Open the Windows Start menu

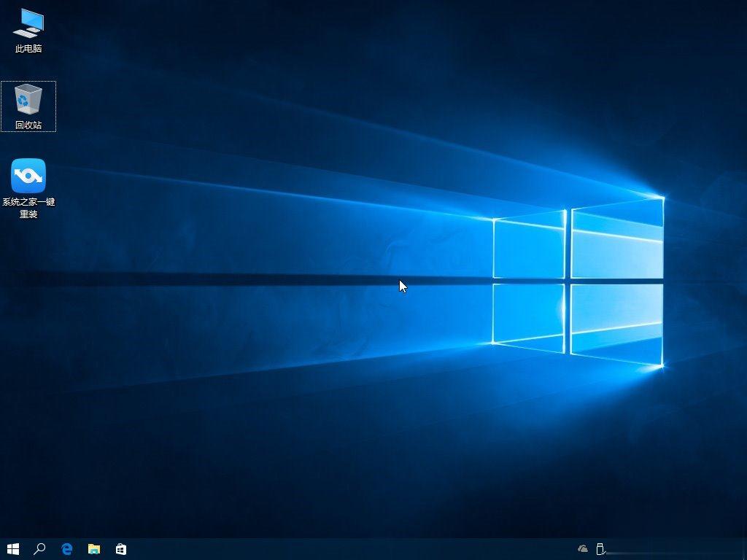click(13, 549)
